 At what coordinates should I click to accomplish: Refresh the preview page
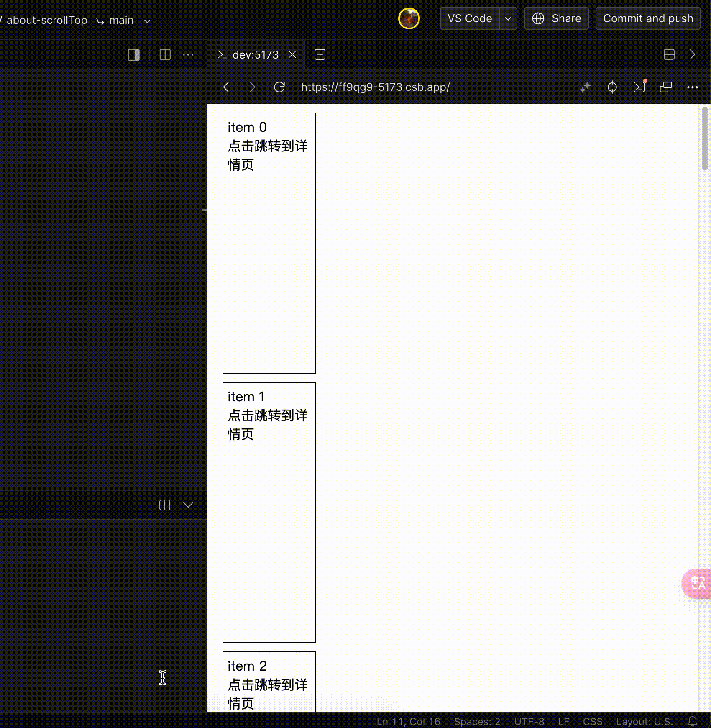click(x=279, y=87)
